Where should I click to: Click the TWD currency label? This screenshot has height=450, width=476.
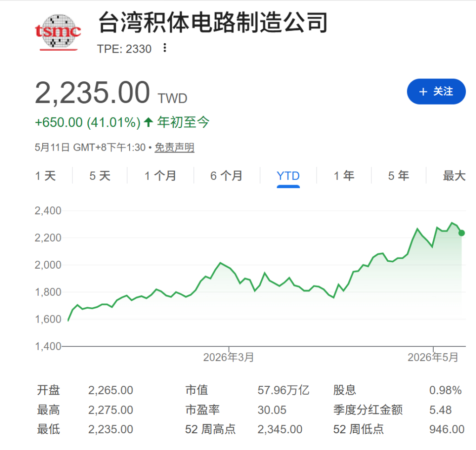pyautogui.click(x=172, y=99)
